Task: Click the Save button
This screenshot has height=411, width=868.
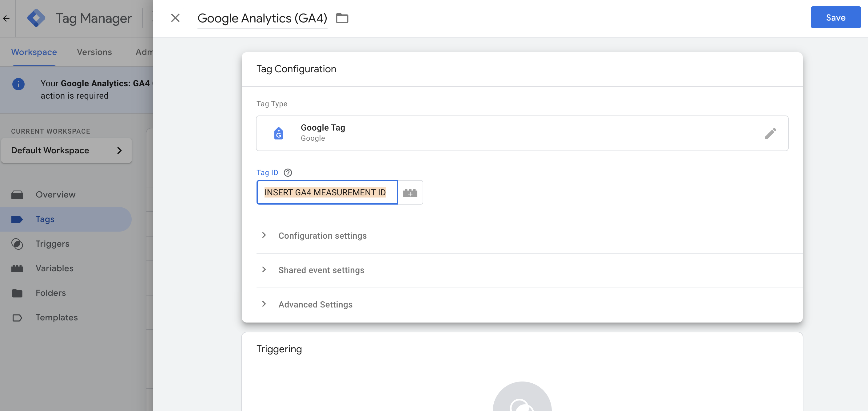Action: click(835, 18)
